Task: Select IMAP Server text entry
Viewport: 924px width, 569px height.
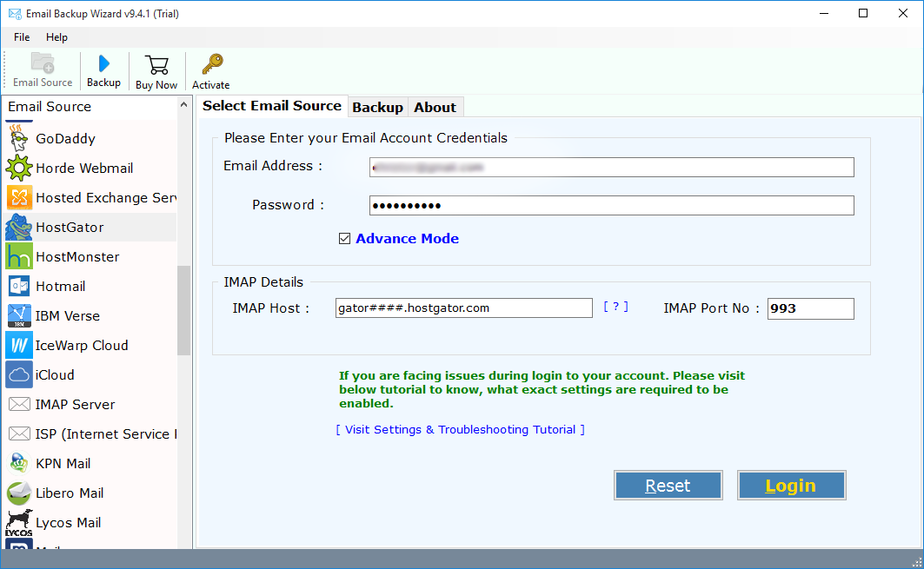Action: click(x=75, y=405)
